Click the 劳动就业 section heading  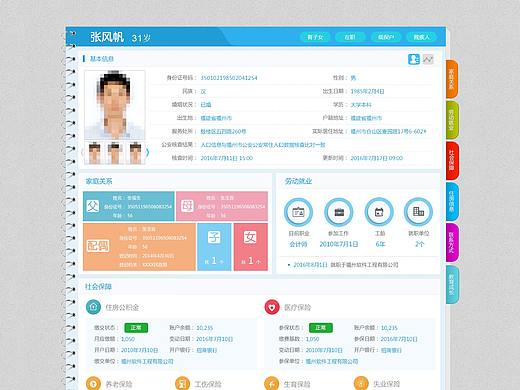coord(298,181)
